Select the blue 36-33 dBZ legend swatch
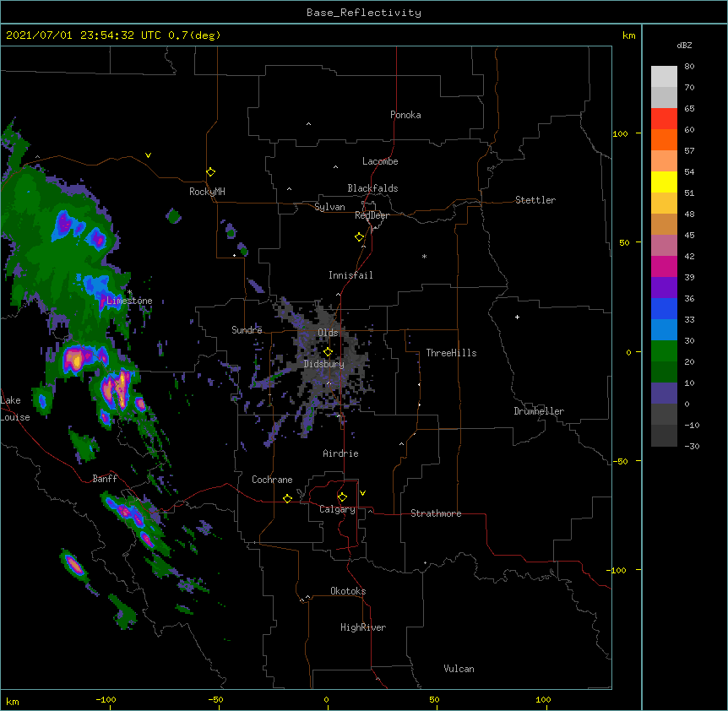 664,308
